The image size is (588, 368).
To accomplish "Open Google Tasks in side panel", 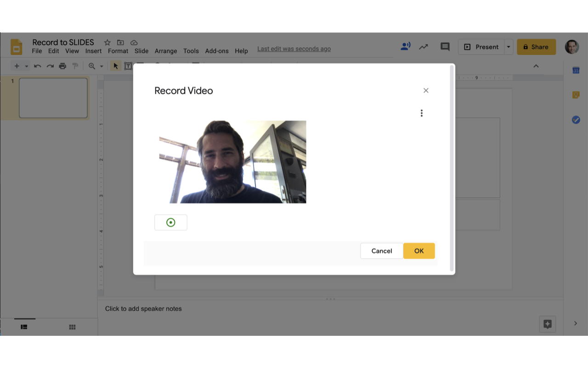I will (x=576, y=120).
